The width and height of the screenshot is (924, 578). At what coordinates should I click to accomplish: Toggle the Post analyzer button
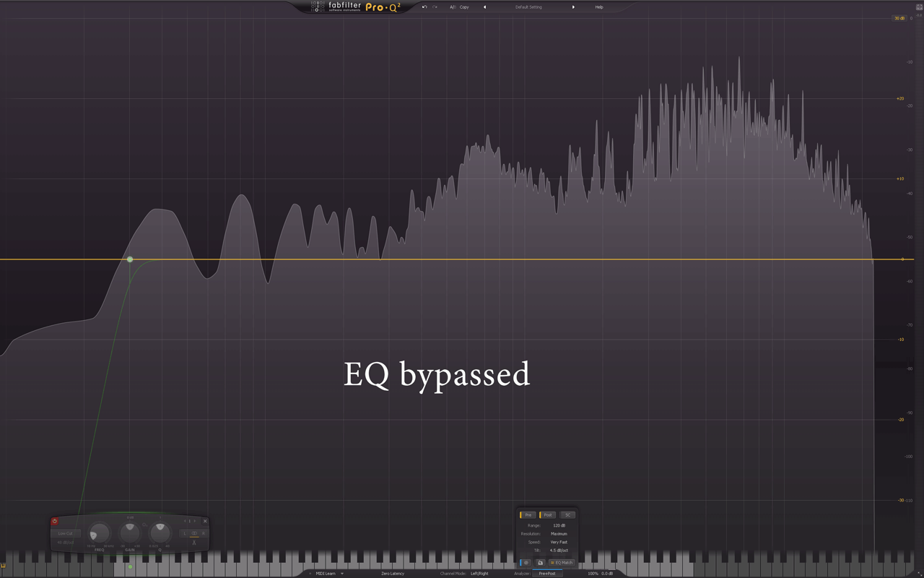547,515
